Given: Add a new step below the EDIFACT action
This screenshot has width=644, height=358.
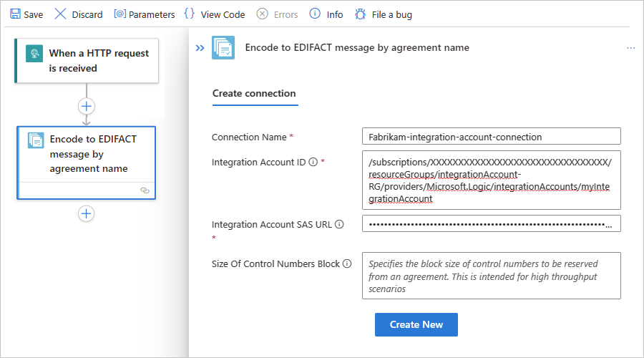Looking at the screenshot, I should click(x=87, y=213).
